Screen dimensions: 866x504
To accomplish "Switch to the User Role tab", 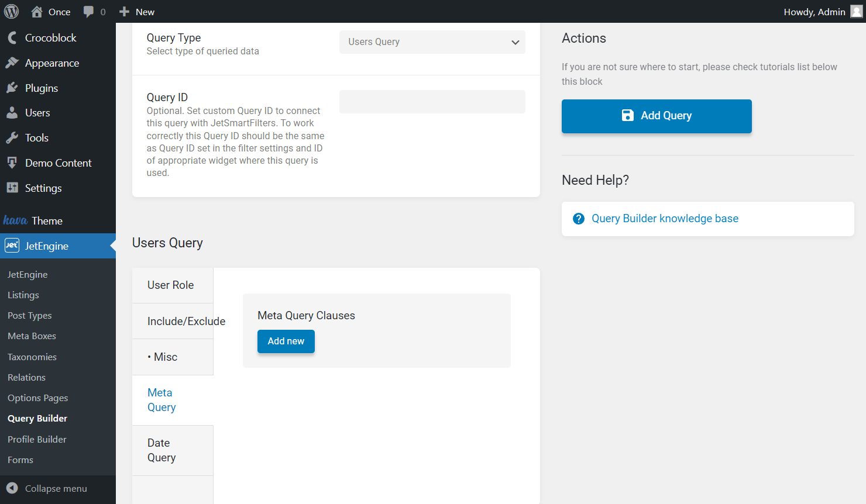I will (x=173, y=285).
